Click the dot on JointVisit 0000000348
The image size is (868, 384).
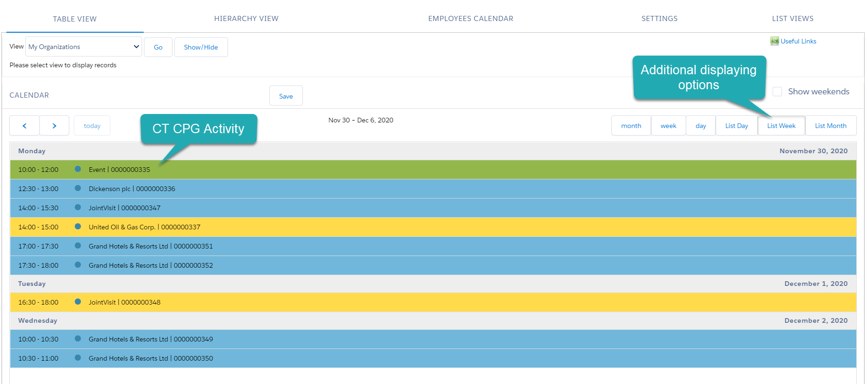[x=78, y=302]
